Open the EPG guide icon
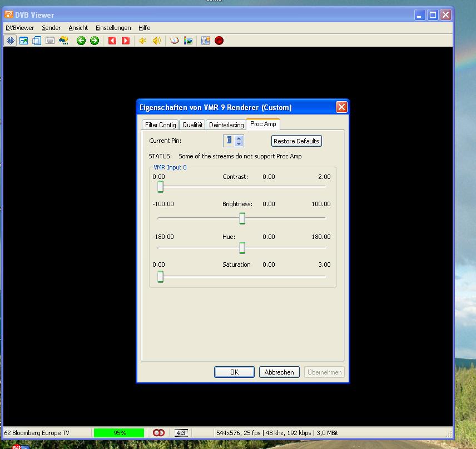Screen dimensions: 476x449 [x=63, y=41]
